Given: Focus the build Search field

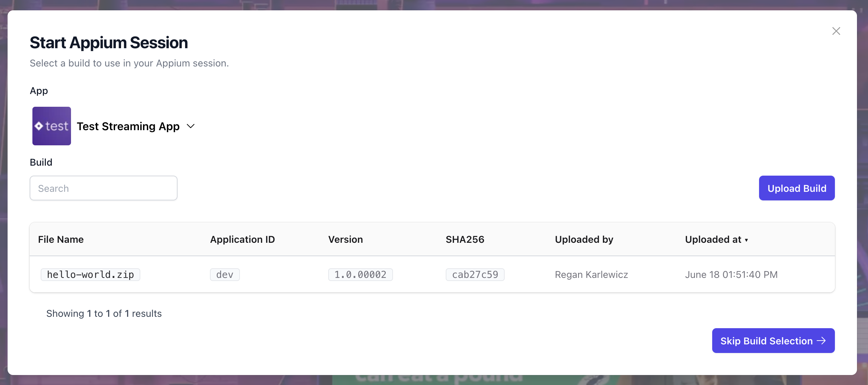Looking at the screenshot, I should coord(103,188).
